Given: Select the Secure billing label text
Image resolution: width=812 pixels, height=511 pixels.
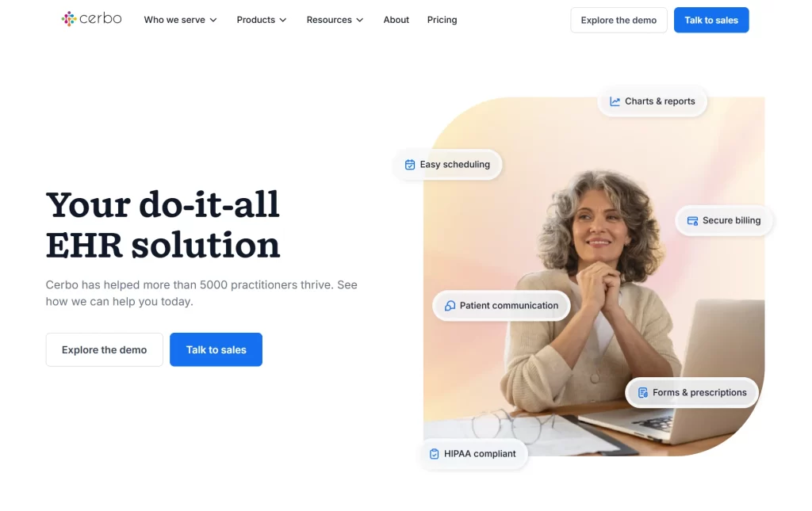Looking at the screenshot, I should tap(731, 220).
